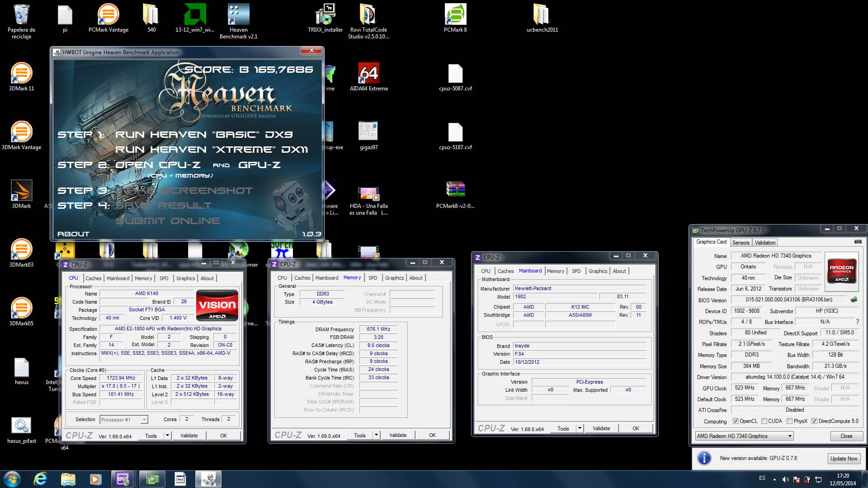Expand Tools arrow in the Mainboard tab window
Screen dimensions: 868x488
580,428
